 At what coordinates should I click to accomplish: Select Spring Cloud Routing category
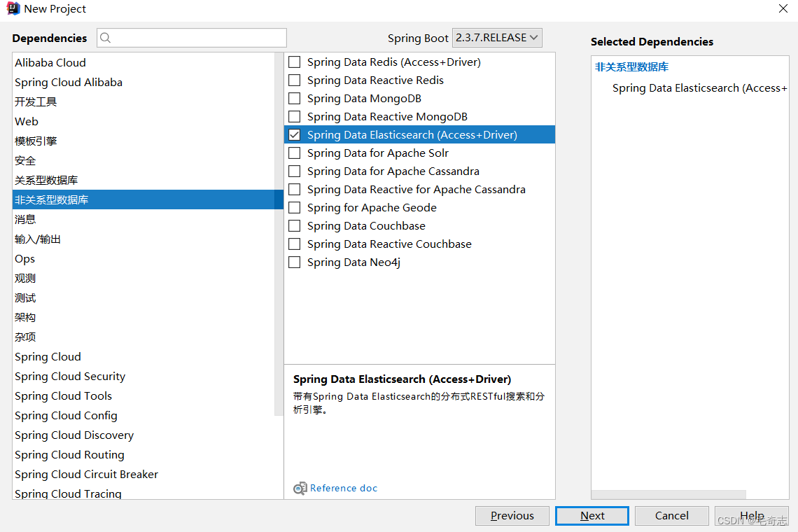click(x=143, y=454)
